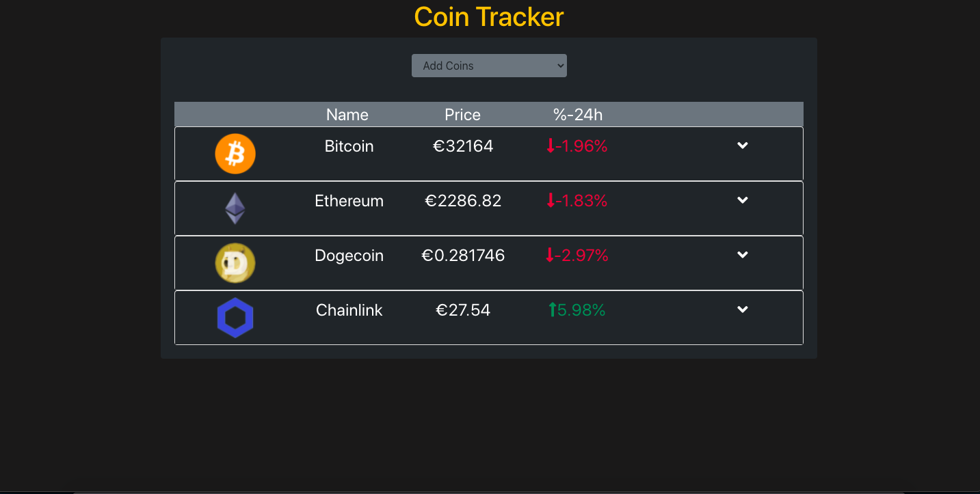The height and width of the screenshot is (494, 980).
Task: Expand the Chainlink row details
Action: point(743,310)
